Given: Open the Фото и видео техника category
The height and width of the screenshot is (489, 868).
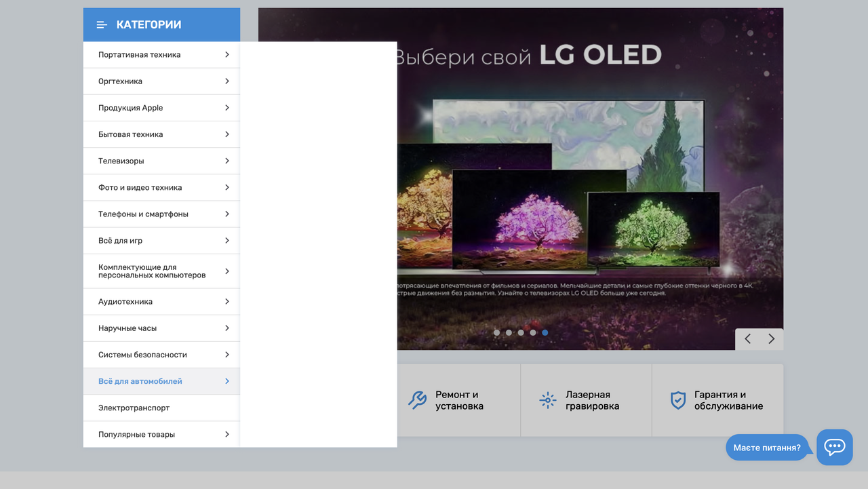Looking at the screenshot, I should tap(161, 187).
